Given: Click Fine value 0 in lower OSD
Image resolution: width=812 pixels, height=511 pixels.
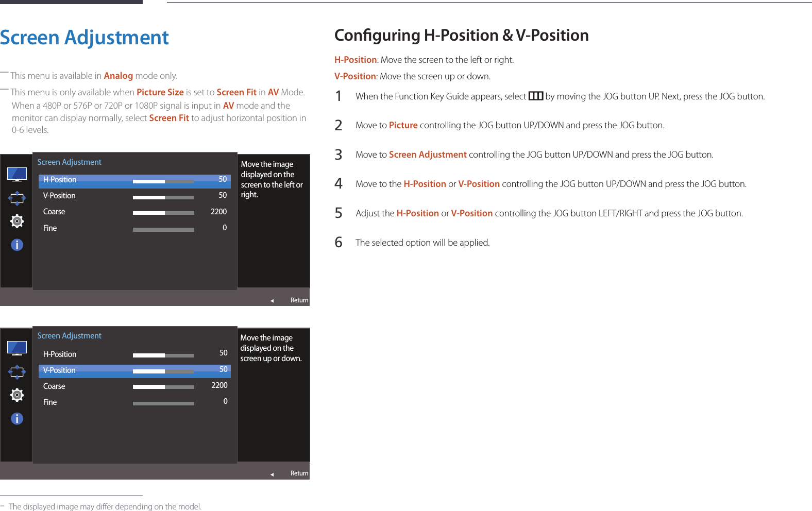Looking at the screenshot, I should pos(225,401).
